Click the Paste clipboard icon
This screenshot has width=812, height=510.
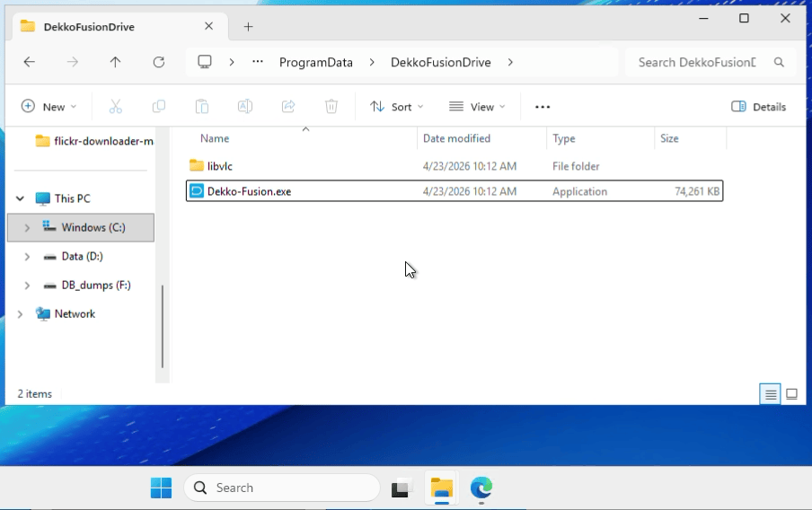tap(202, 107)
